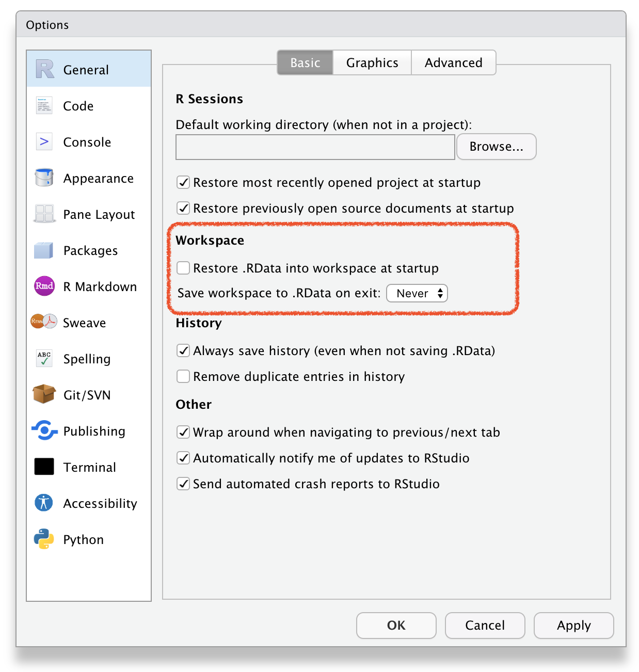Open the Pane Layout grid icon
Viewport: 639px width, 672px height.
(x=44, y=214)
